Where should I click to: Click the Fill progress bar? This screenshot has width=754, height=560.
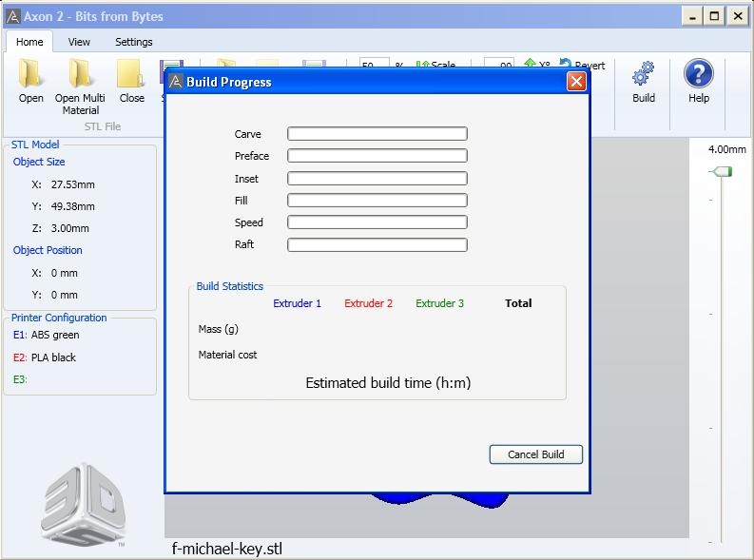click(x=377, y=201)
